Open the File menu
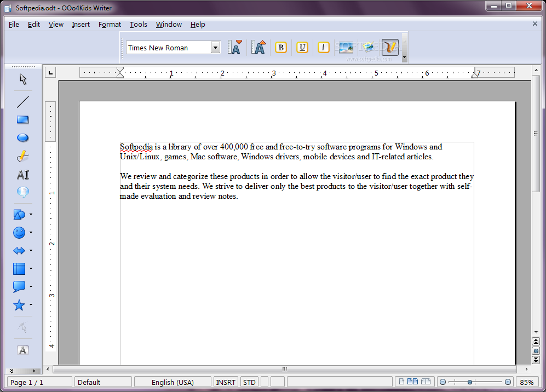This screenshot has width=546, height=392. pyautogui.click(x=14, y=25)
